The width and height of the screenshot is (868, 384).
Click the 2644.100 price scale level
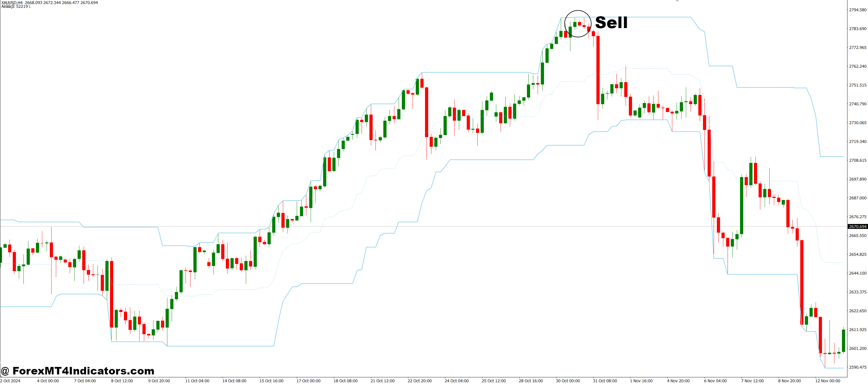[858, 273]
